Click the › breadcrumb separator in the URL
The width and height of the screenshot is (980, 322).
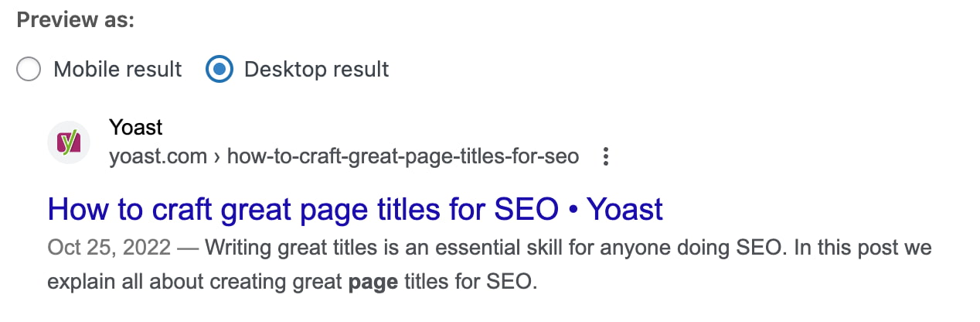[x=217, y=157]
